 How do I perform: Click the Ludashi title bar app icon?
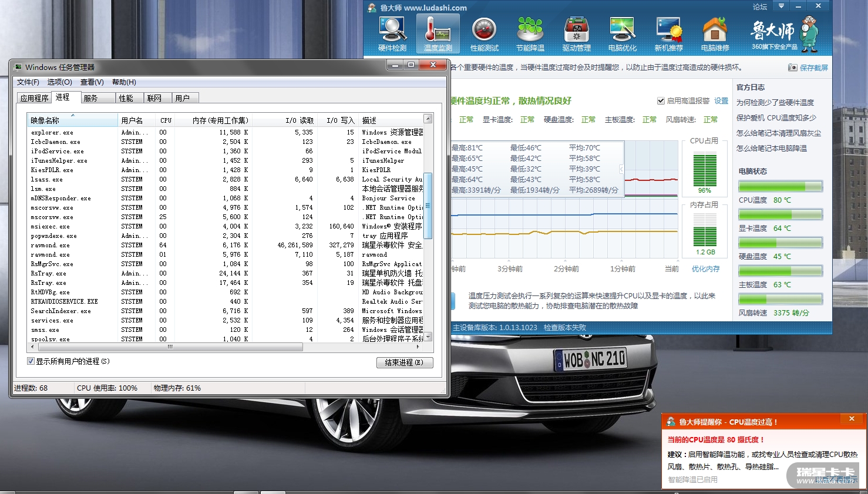tap(372, 8)
